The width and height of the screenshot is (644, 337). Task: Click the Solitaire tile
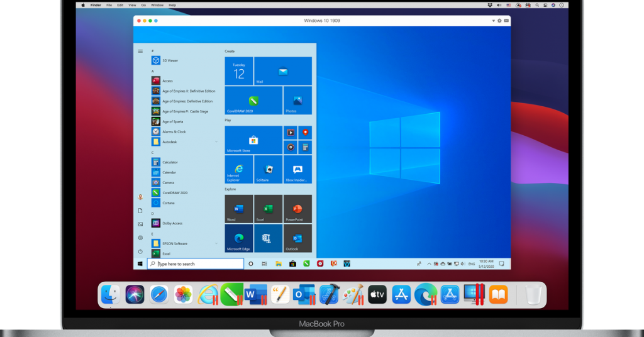[x=268, y=169]
